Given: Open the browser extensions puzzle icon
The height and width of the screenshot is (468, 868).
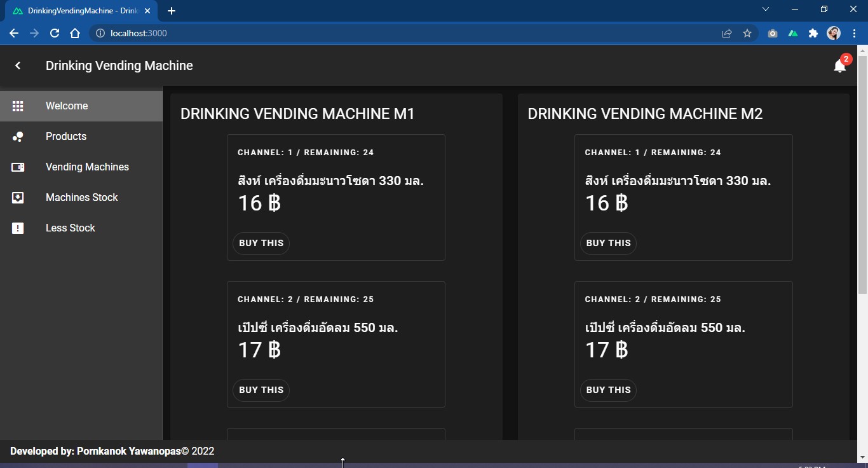Looking at the screenshot, I should [x=813, y=33].
